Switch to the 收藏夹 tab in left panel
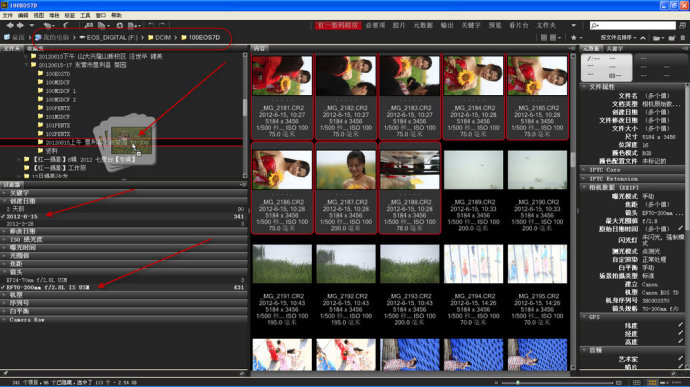 pyautogui.click(x=35, y=48)
